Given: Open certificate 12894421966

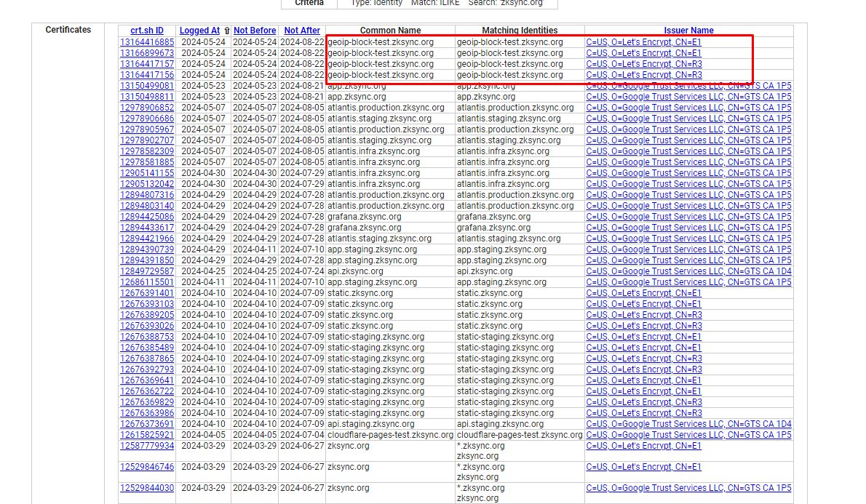Looking at the screenshot, I should point(147,239).
